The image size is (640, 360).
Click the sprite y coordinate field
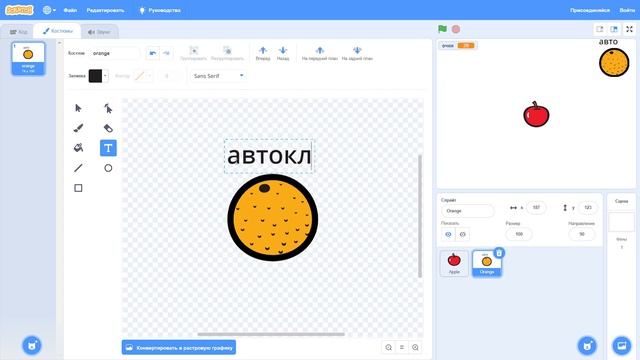(x=588, y=208)
